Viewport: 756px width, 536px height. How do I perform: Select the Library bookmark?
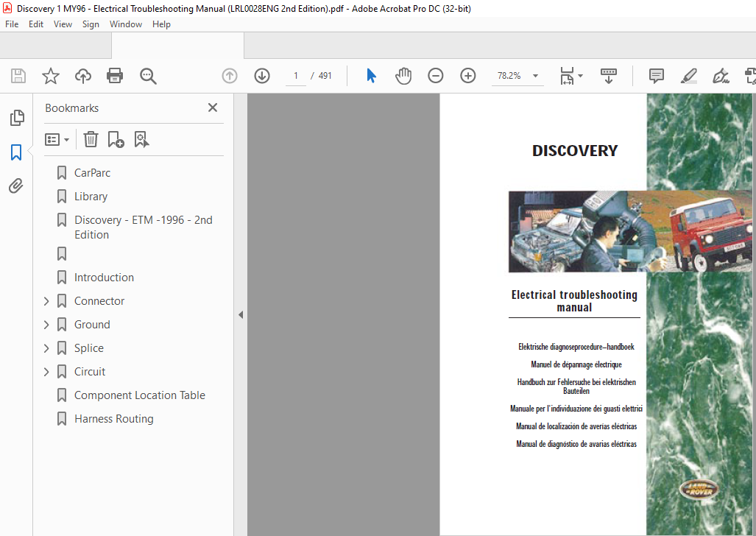pos(91,197)
